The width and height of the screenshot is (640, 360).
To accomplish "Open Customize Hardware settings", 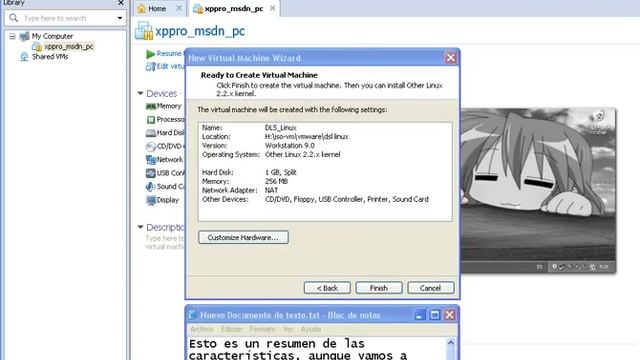I will click(x=243, y=238).
